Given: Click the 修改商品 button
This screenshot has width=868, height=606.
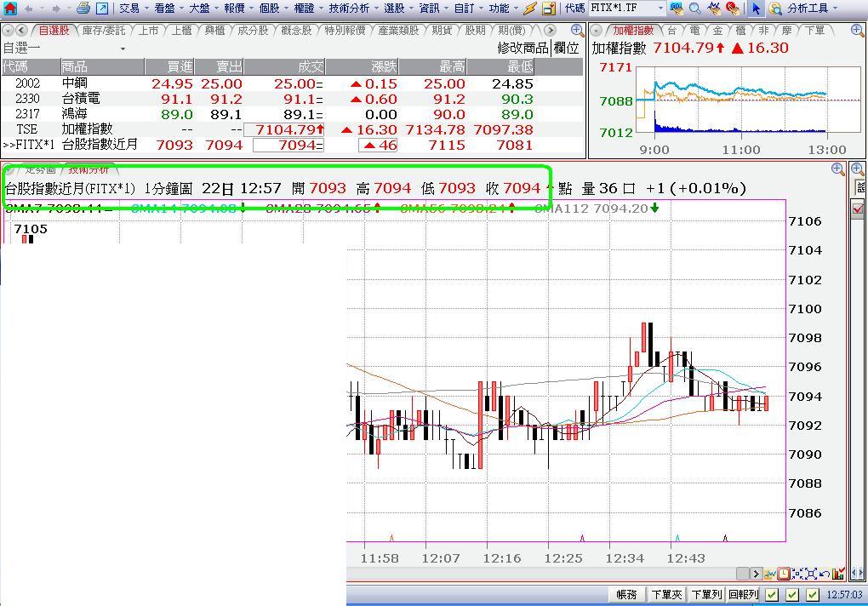Looking at the screenshot, I should tap(523, 49).
